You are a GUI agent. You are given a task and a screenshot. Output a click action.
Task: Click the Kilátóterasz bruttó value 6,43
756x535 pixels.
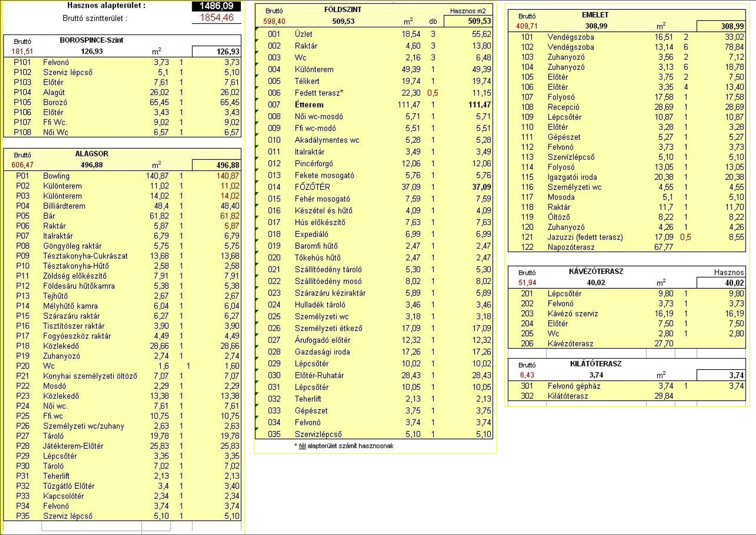527,375
